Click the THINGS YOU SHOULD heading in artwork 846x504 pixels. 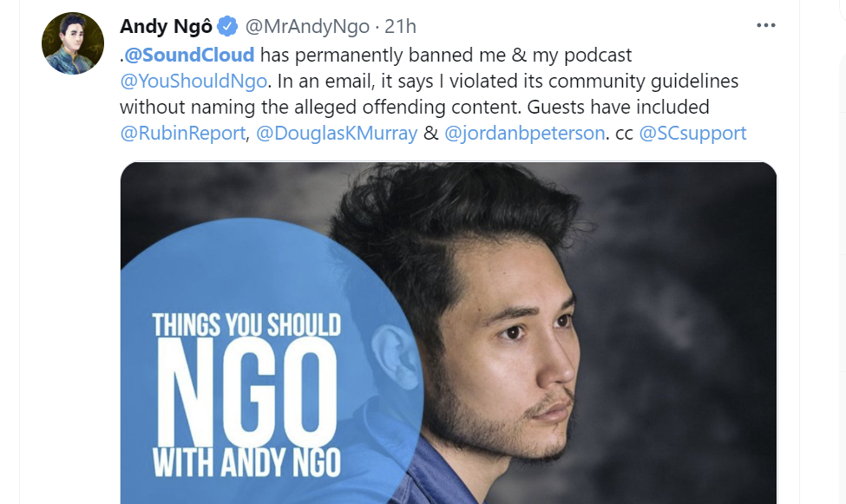click(246, 324)
